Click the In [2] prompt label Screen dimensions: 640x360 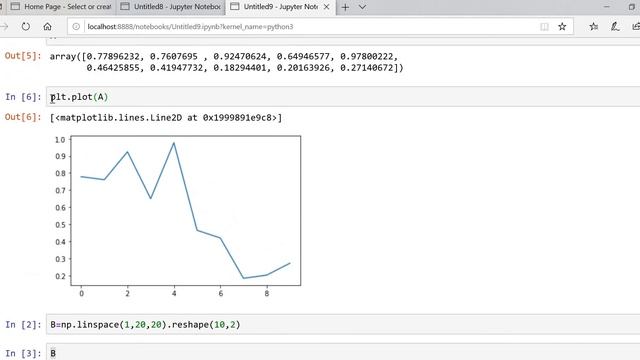tap(23, 325)
